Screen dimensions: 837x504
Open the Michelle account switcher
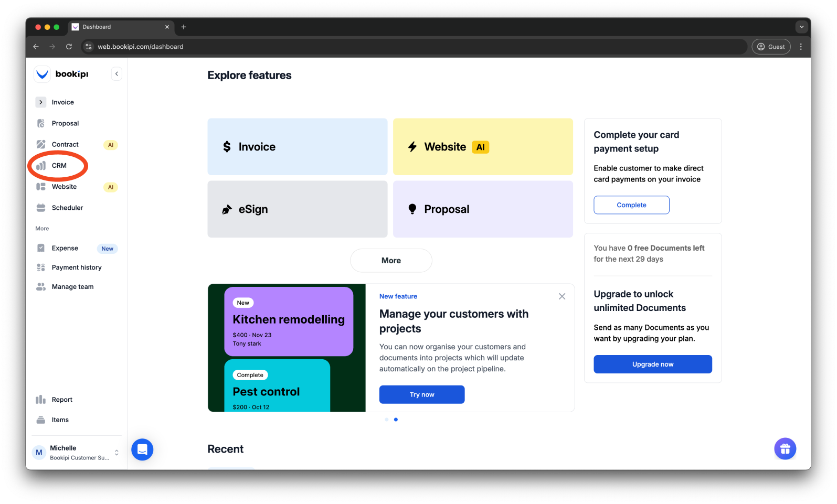click(x=77, y=453)
